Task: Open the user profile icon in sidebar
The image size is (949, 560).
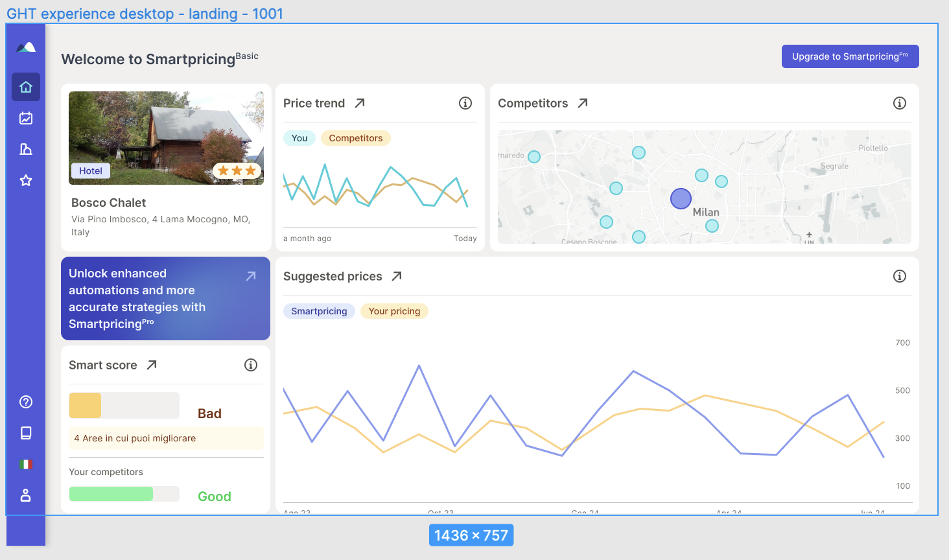Action: (x=26, y=495)
